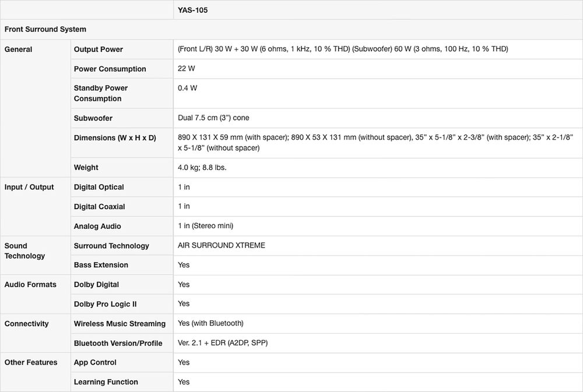Select the Digital Coaxial row label
Image resolution: width=583 pixels, height=392 pixels.
click(x=100, y=207)
